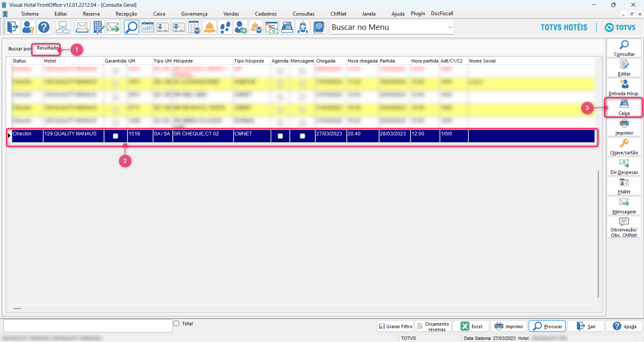
Task: Click the Hóspede column header
Action: (x=203, y=61)
